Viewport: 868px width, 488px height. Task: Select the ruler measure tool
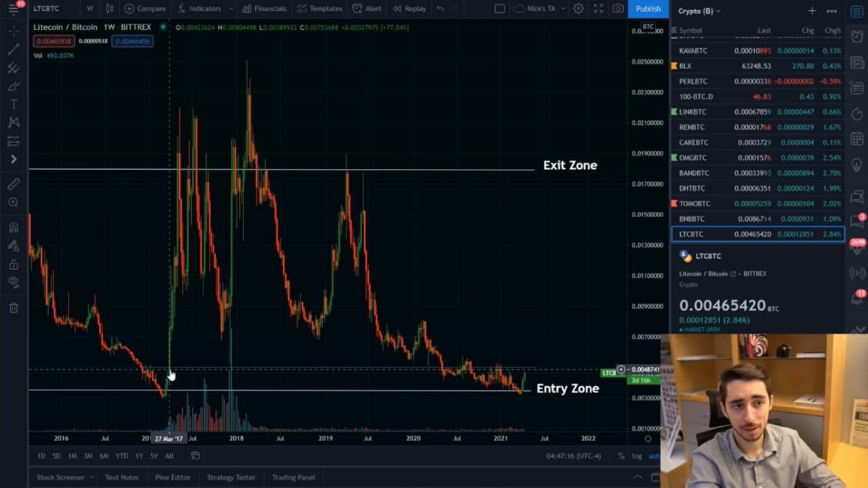coord(14,184)
